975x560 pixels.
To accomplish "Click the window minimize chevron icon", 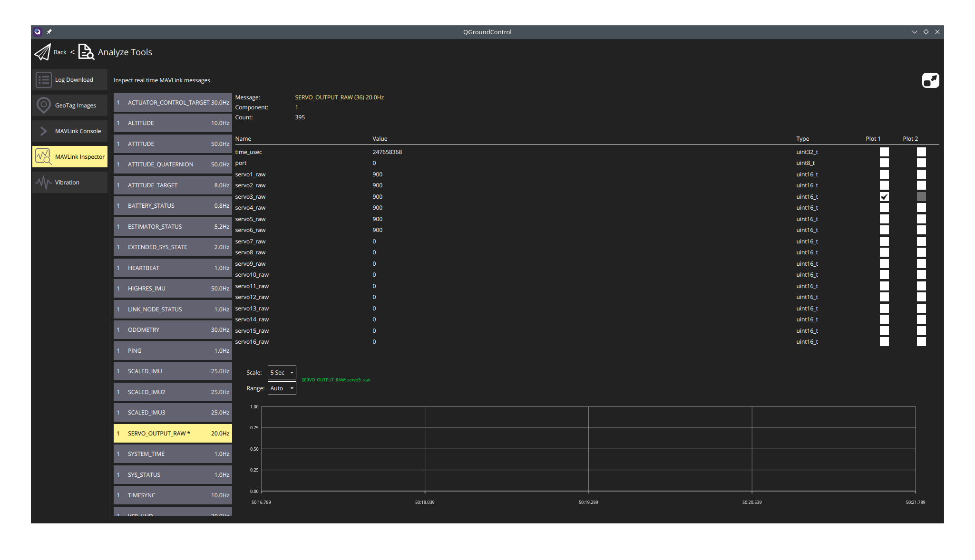I will (x=914, y=32).
